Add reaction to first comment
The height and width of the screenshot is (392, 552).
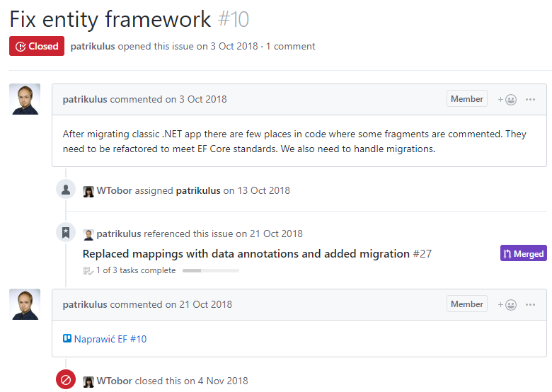pyautogui.click(x=507, y=100)
